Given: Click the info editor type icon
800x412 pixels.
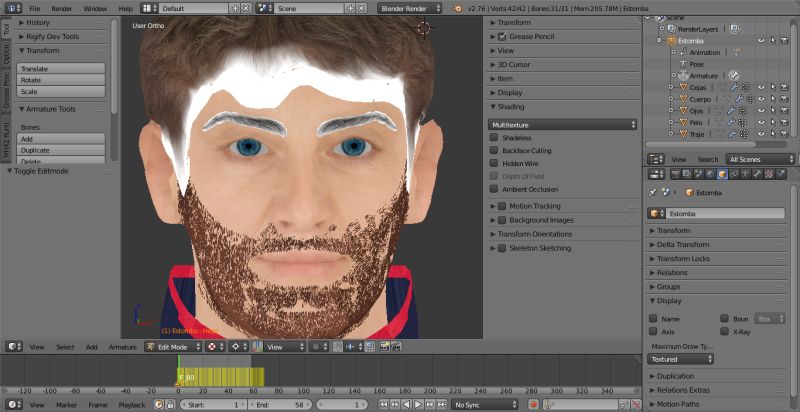Looking at the screenshot, I should click(x=13, y=9).
